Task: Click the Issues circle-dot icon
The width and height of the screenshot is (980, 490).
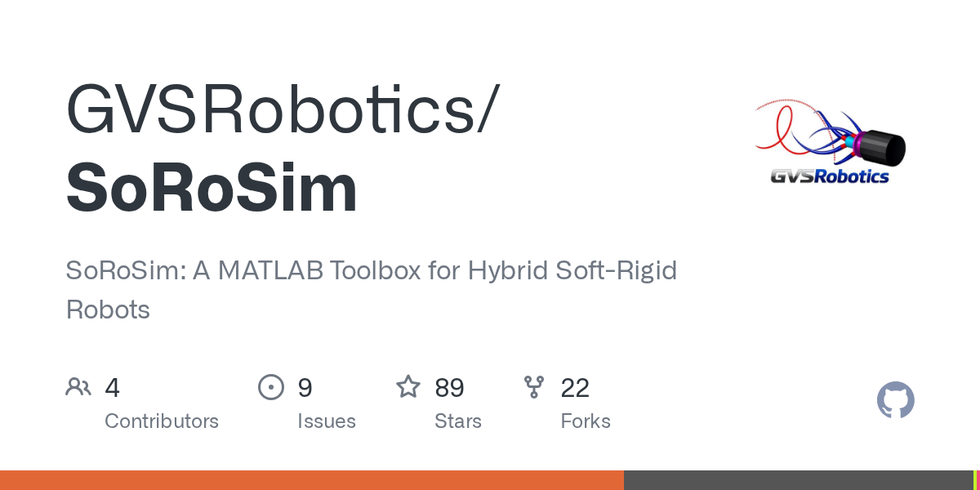Action: pos(270,387)
